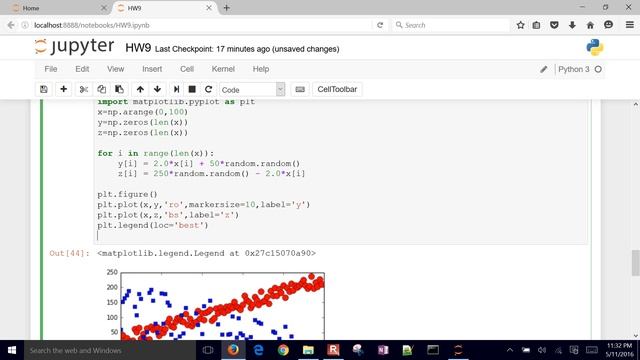This screenshot has width=640, height=360.
Task: Open the Cell menu
Action: [x=187, y=69]
